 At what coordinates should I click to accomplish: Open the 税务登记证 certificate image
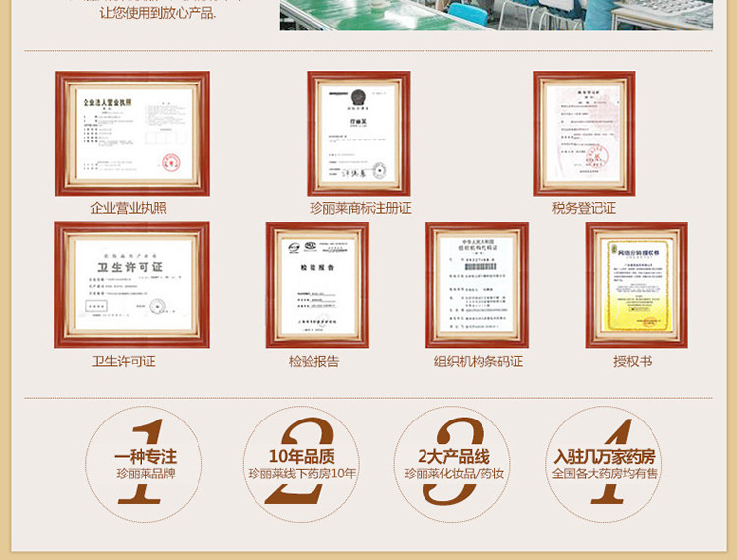[x=584, y=134]
